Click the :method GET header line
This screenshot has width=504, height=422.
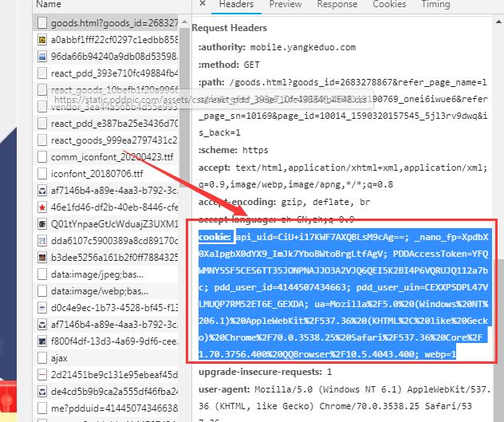(229, 65)
